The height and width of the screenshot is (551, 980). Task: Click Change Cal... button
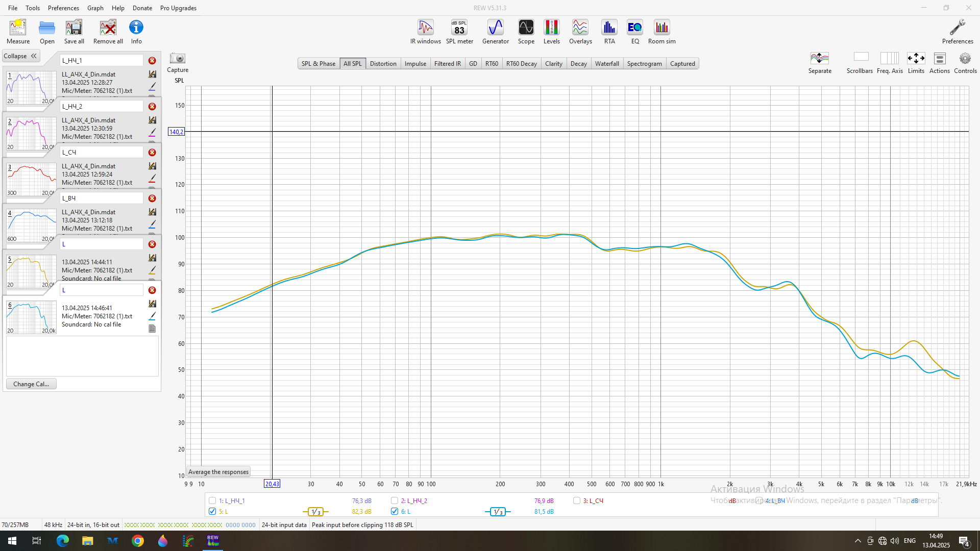(31, 384)
